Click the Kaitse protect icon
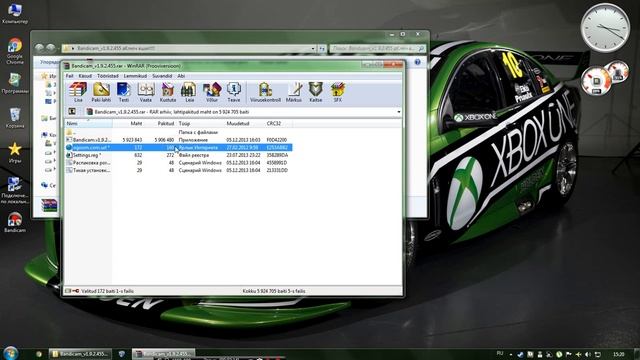 click(316, 92)
